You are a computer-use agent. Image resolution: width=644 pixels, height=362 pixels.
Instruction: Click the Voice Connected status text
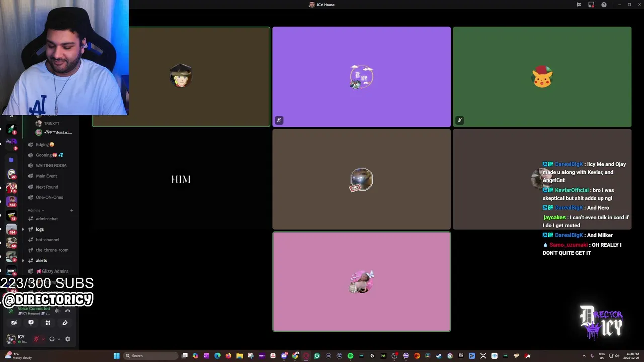click(x=33, y=308)
